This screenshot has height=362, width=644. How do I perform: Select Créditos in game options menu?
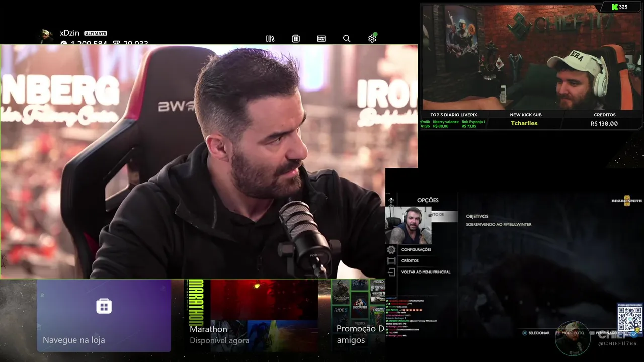click(x=410, y=261)
